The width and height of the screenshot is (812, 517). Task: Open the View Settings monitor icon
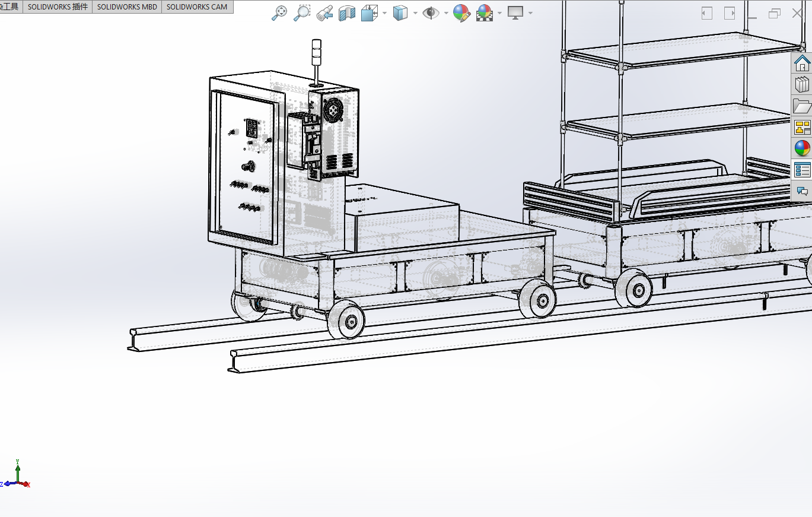point(515,13)
